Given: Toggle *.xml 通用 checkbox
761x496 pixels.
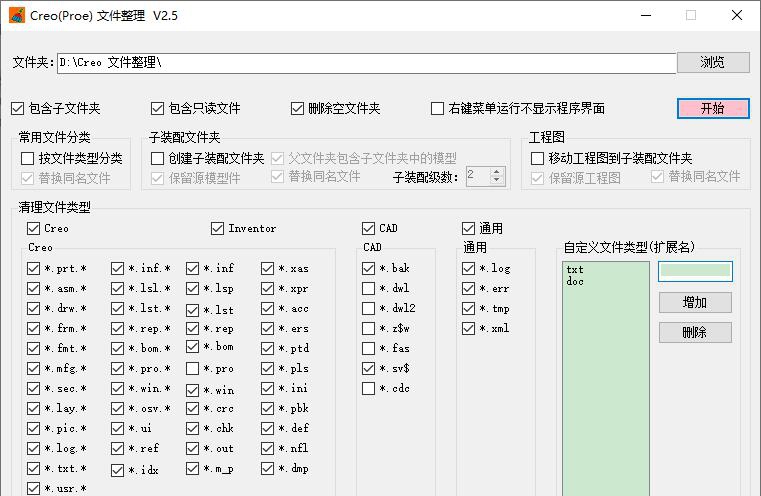Looking at the screenshot, I should [468, 329].
